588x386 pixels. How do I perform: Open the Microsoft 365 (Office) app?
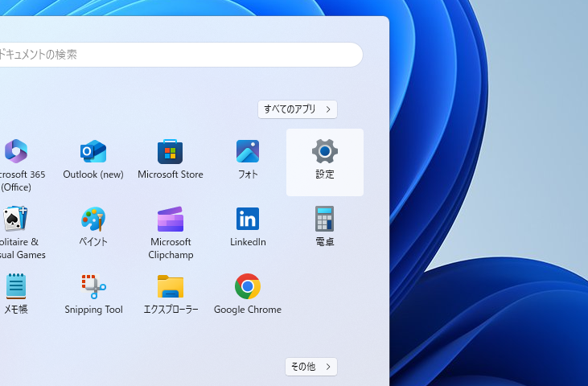tap(16, 152)
